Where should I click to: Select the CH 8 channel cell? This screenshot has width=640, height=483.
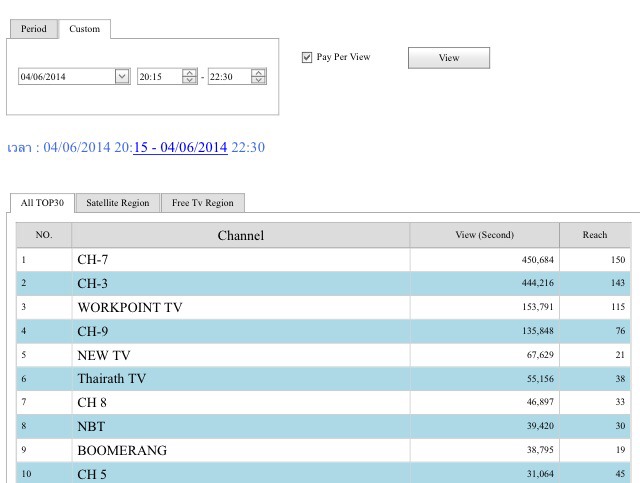(x=241, y=403)
